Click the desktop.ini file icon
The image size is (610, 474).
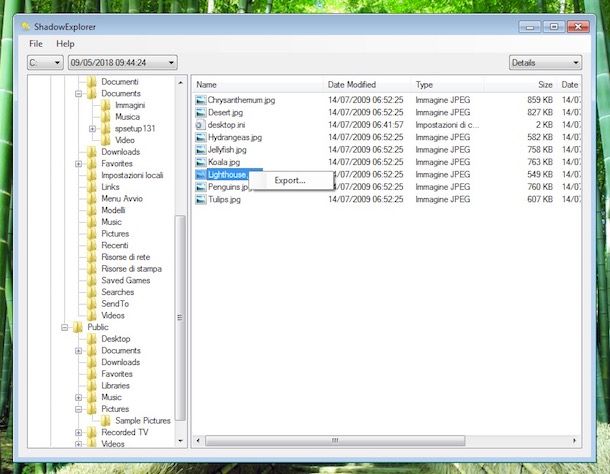click(200, 125)
